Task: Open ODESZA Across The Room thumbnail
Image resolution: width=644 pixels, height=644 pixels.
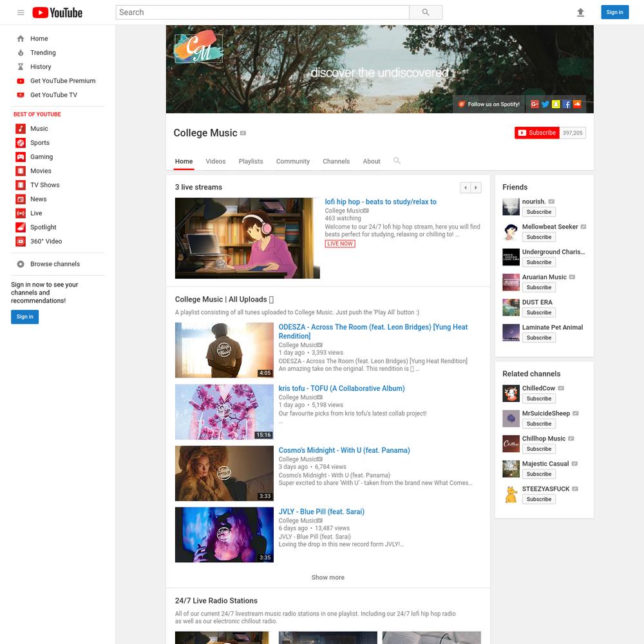Action: point(224,350)
